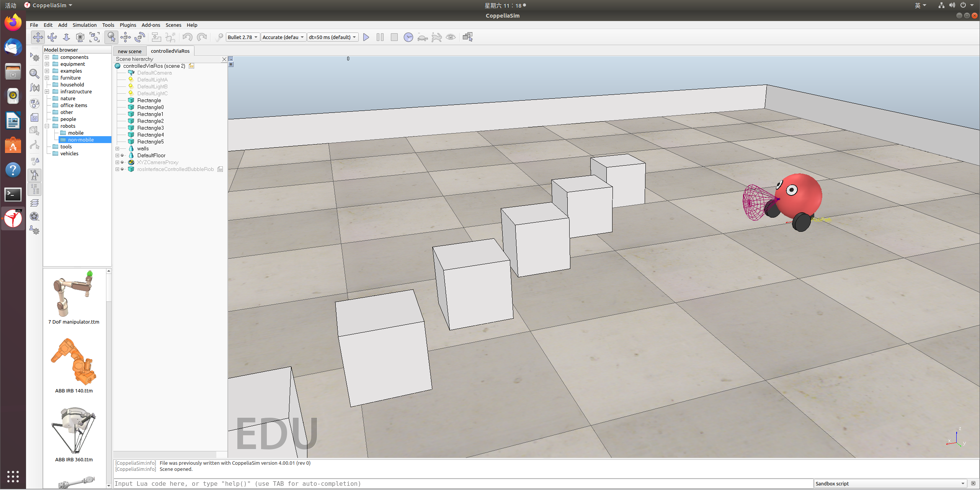Slow down simulation with turtle icon

coord(423,37)
